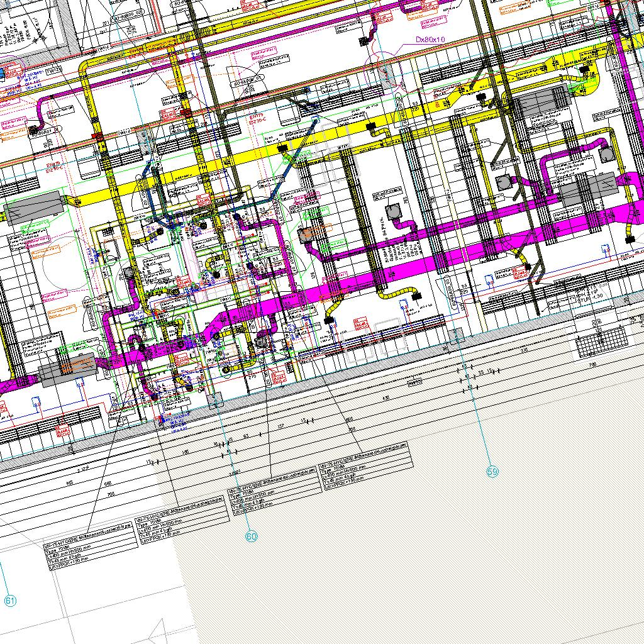644x644 pixels.
Task: Click the diagonal hatched area at bottom right
Action: point(503,553)
